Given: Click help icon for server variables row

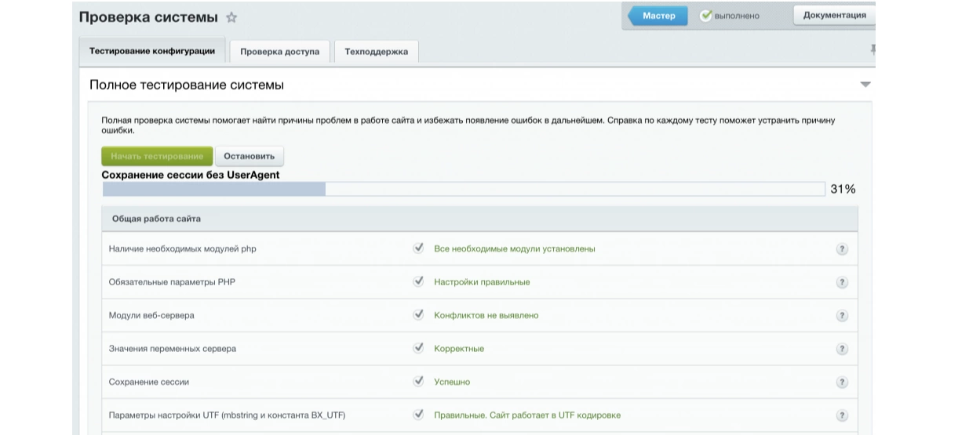Looking at the screenshot, I should click(x=842, y=350).
